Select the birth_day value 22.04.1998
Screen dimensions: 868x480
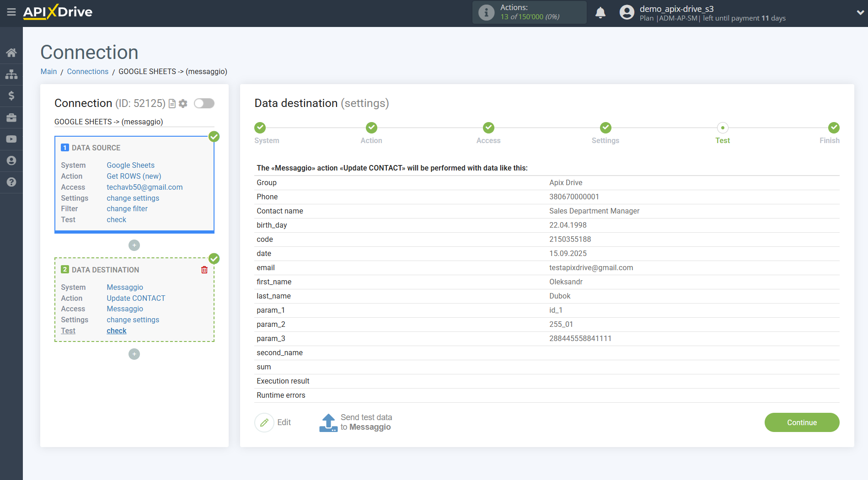tap(568, 225)
